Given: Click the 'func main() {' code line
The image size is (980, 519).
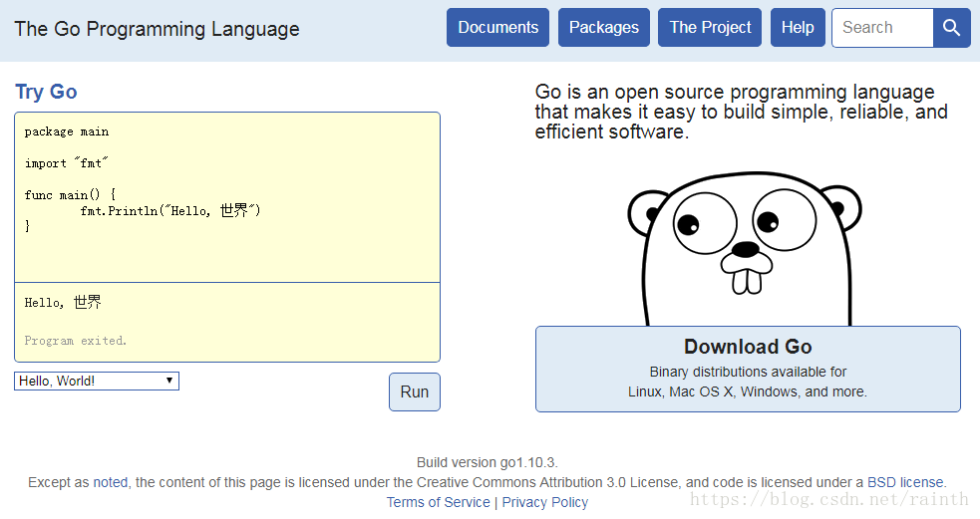Looking at the screenshot, I should pyautogui.click(x=70, y=195).
